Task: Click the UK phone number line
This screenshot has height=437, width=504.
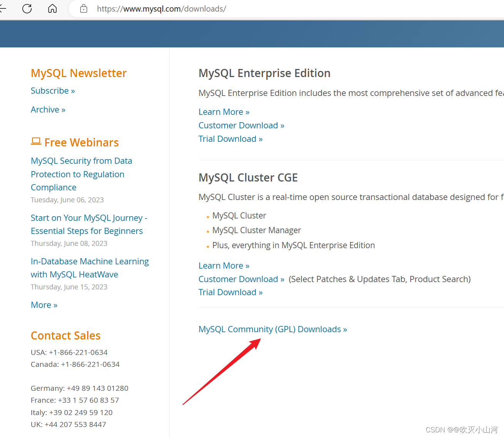Action: click(68, 425)
